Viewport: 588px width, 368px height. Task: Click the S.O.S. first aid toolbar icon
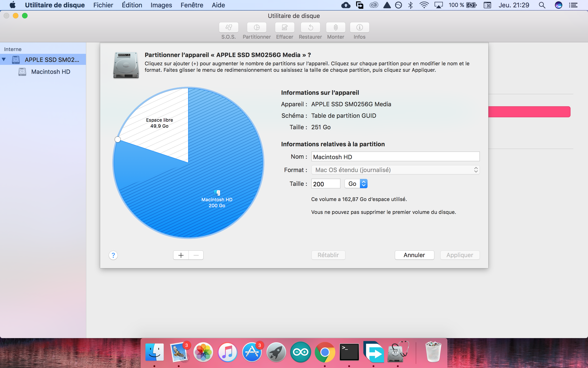pyautogui.click(x=228, y=28)
